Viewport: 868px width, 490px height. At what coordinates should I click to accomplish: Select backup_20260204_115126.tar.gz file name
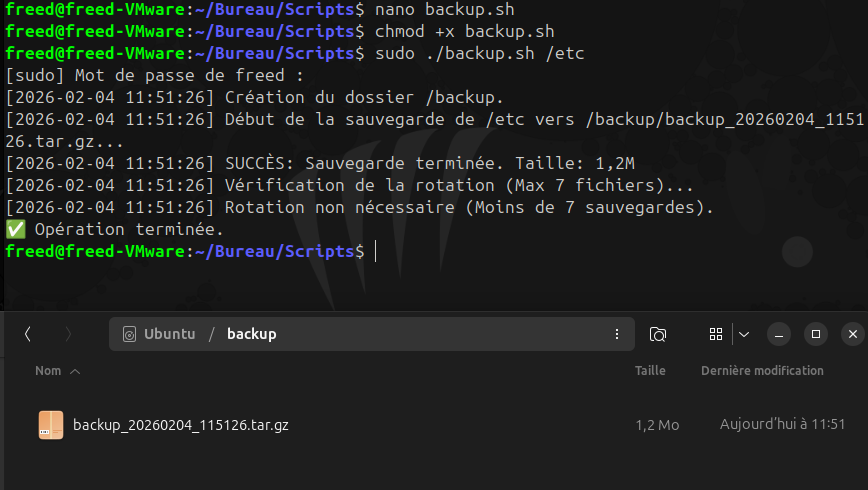[x=181, y=425]
